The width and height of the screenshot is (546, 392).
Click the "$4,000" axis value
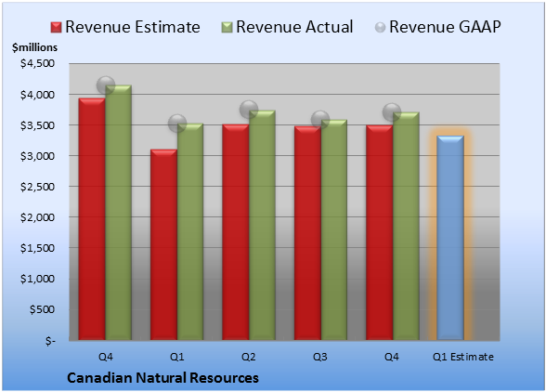coord(37,95)
